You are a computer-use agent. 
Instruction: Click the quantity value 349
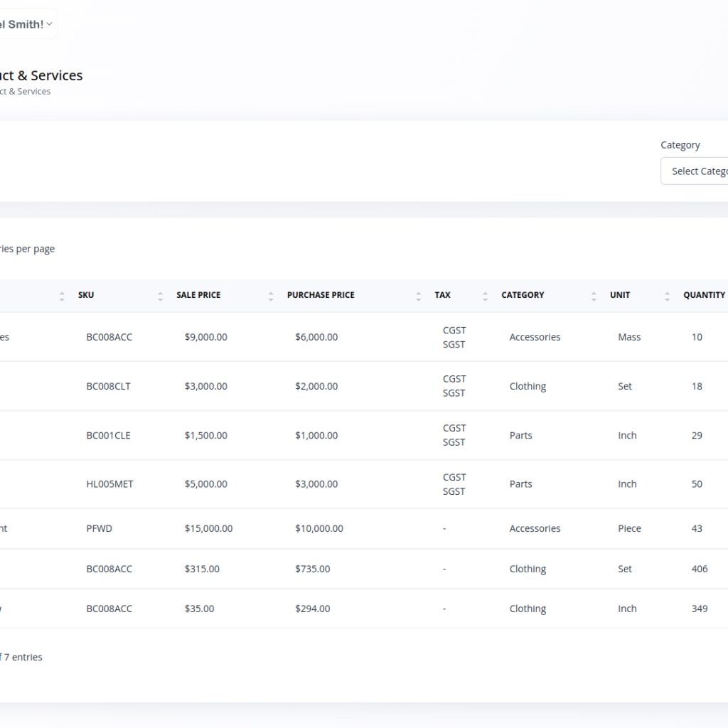[x=699, y=609]
